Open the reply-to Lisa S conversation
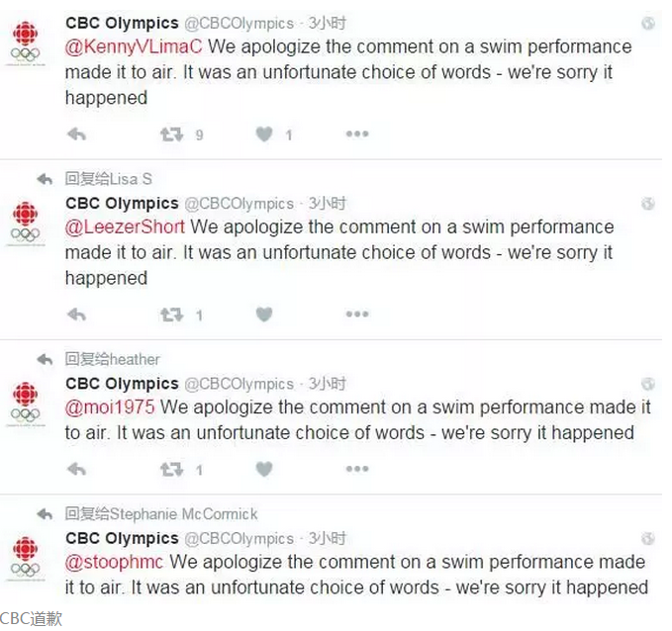672x631 pixels. click(x=109, y=179)
